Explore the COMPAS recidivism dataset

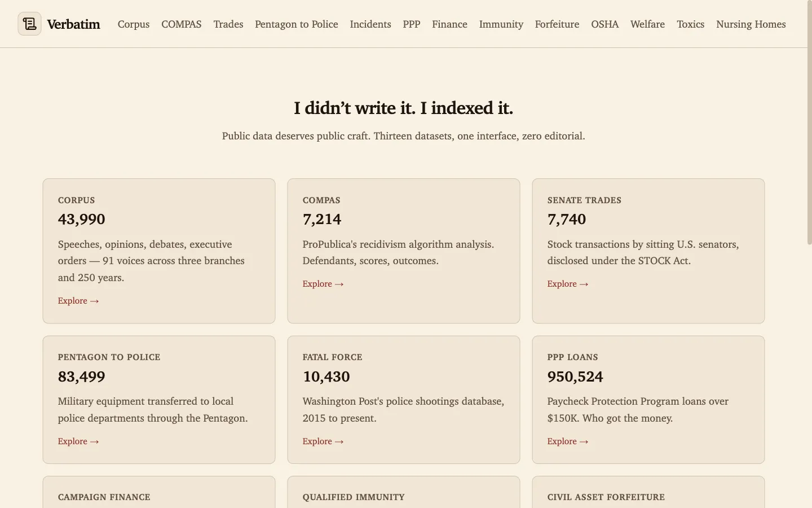[323, 284]
